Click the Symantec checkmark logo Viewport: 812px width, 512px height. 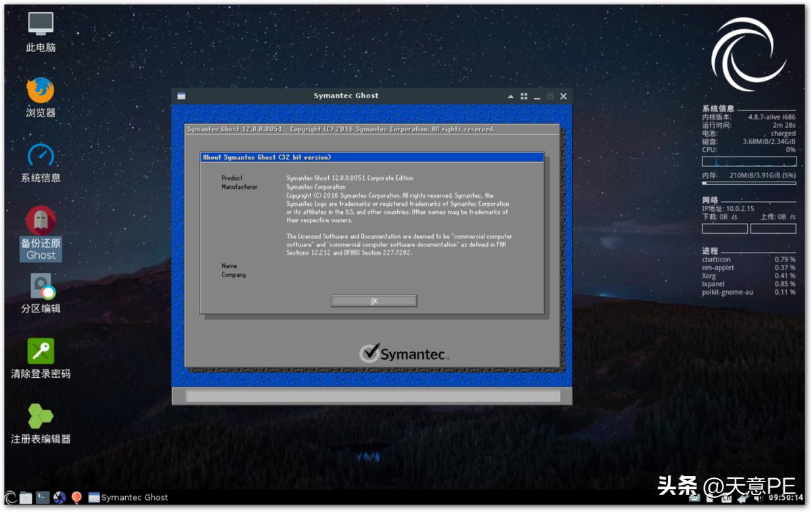tap(369, 353)
